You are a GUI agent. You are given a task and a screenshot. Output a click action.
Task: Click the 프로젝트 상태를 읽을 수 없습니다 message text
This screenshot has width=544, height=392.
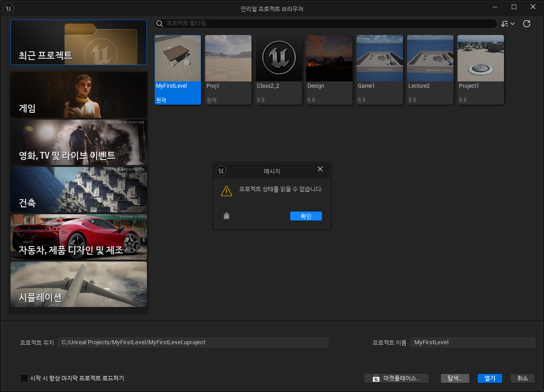281,189
